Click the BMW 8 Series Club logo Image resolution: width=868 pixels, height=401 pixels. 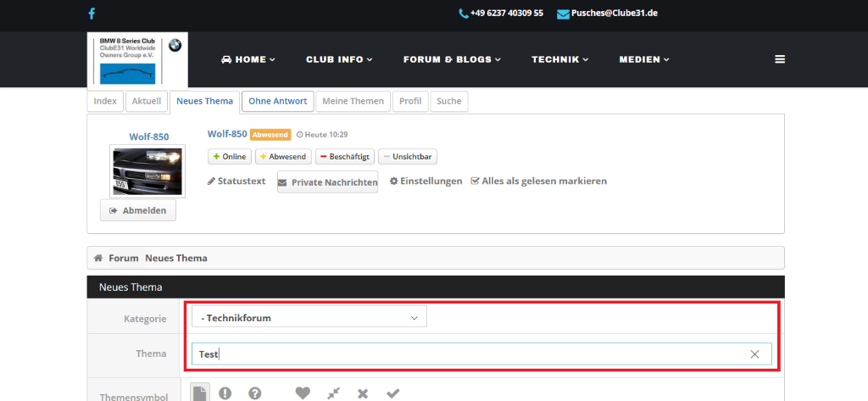137,59
